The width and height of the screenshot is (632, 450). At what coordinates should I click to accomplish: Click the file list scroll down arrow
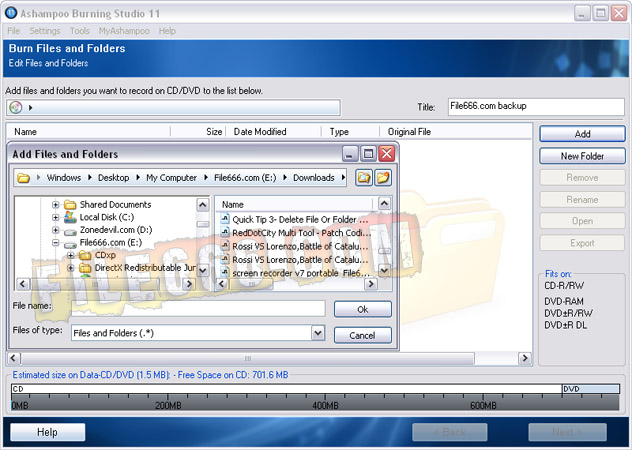tap(384, 270)
